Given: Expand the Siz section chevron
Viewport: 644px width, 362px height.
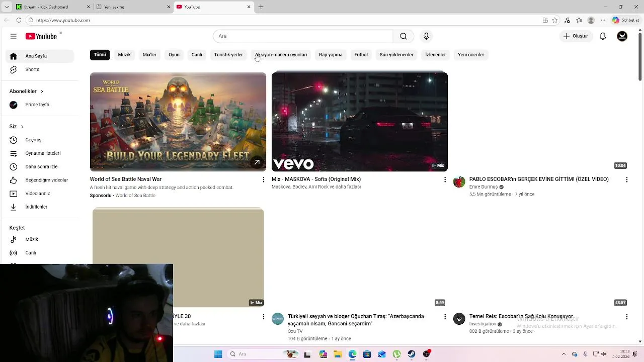Looking at the screenshot, I should (x=22, y=127).
